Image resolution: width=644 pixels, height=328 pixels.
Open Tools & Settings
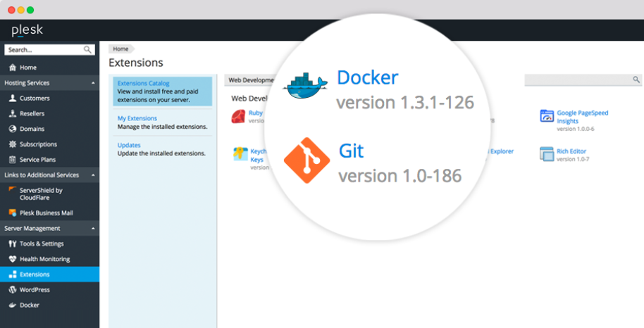[42, 244]
